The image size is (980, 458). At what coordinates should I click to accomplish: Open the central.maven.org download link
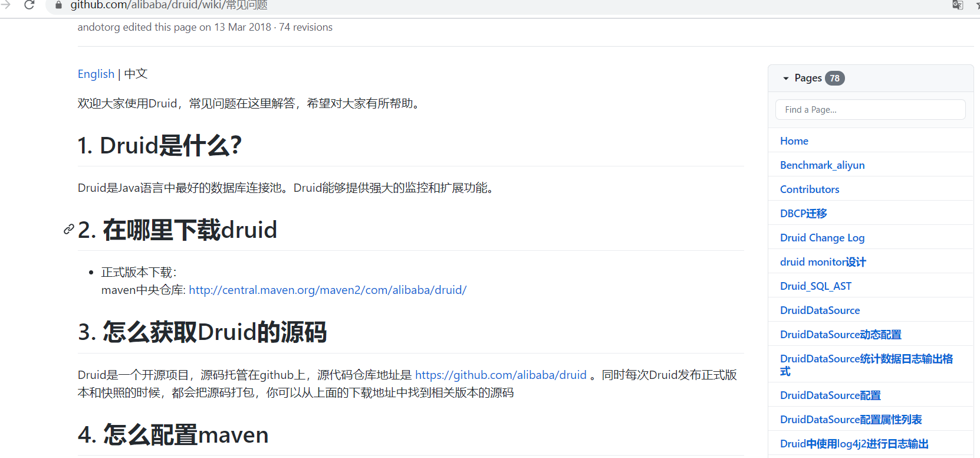pos(328,290)
